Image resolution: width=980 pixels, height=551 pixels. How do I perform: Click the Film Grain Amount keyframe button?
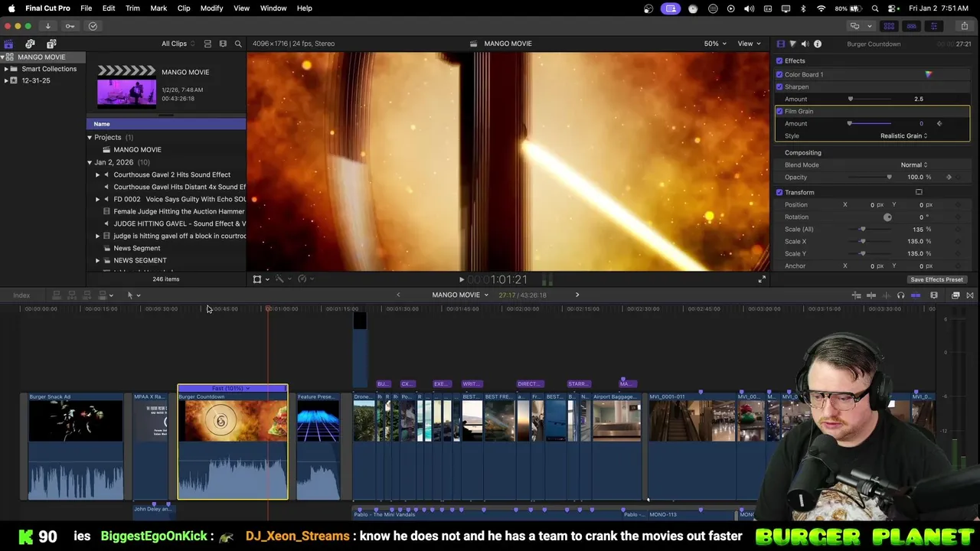(939, 123)
